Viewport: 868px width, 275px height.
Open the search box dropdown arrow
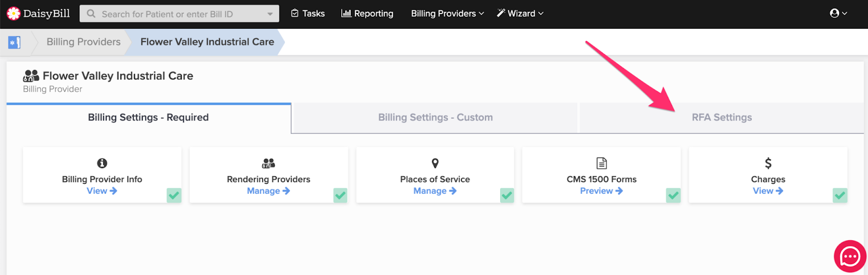pos(270,14)
